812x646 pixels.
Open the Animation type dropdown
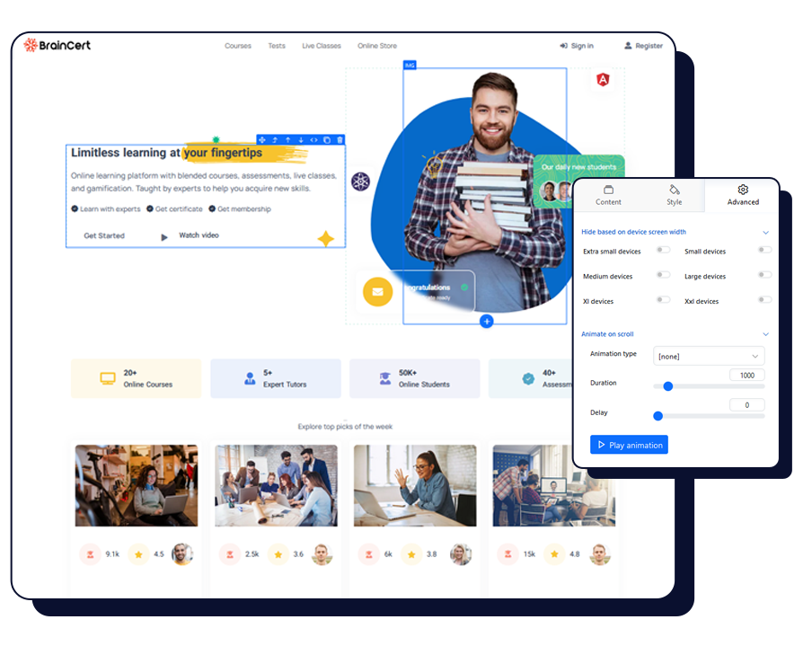coord(709,356)
